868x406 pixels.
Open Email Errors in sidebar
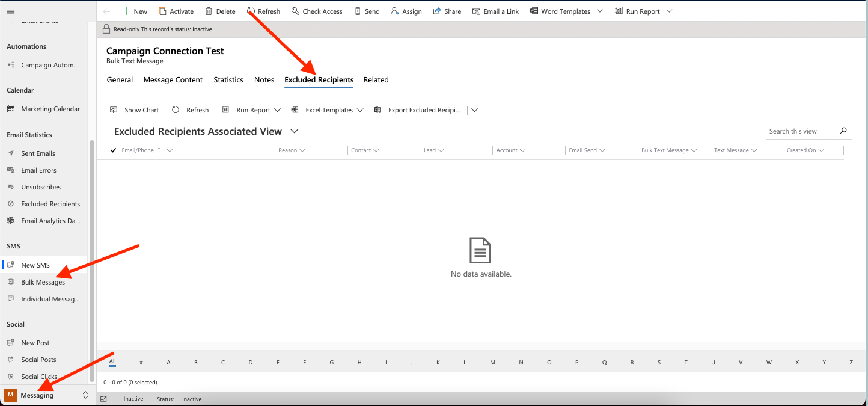point(44,170)
